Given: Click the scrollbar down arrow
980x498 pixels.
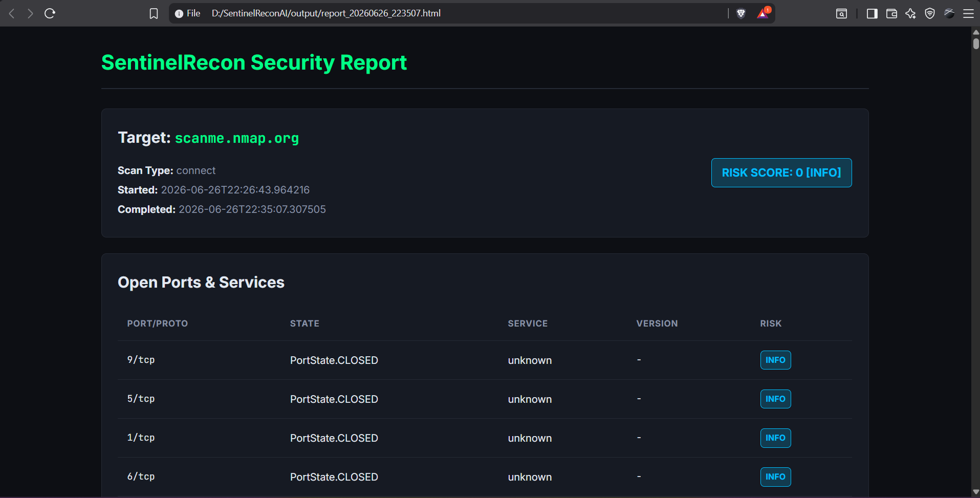Looking at the screenshot, I should (976, 492).
